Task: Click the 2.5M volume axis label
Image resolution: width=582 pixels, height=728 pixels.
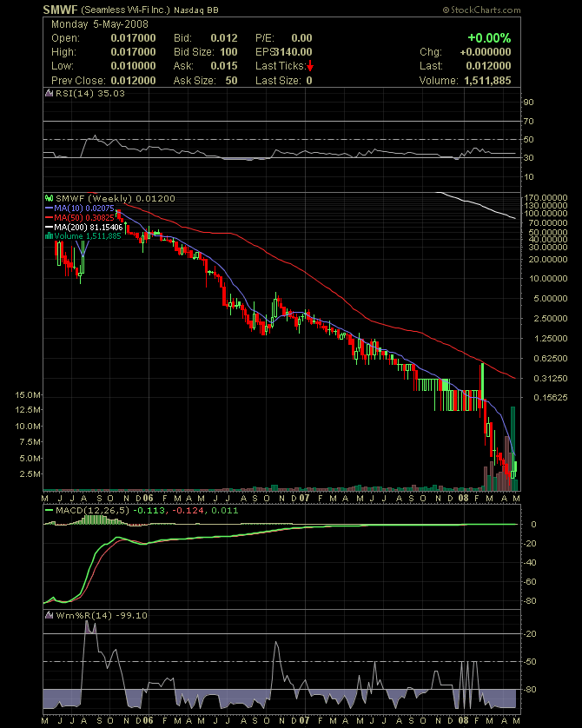Action: [x=30, y=474]
